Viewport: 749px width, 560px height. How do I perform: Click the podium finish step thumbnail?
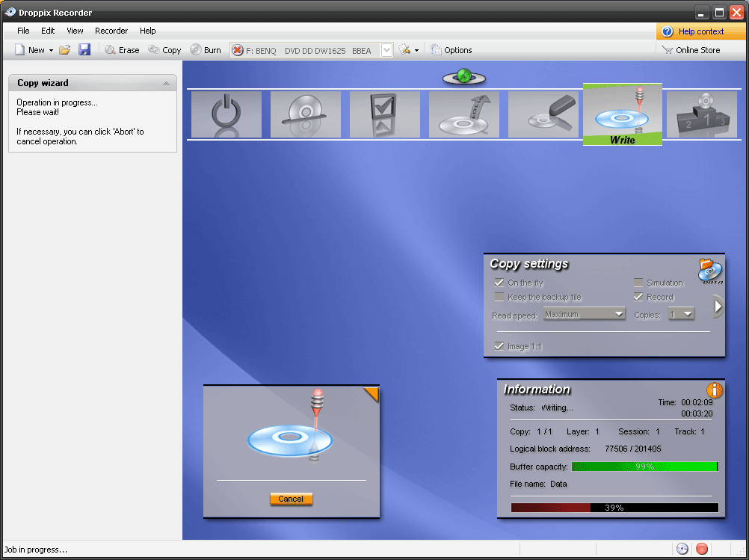coord(702,114)
